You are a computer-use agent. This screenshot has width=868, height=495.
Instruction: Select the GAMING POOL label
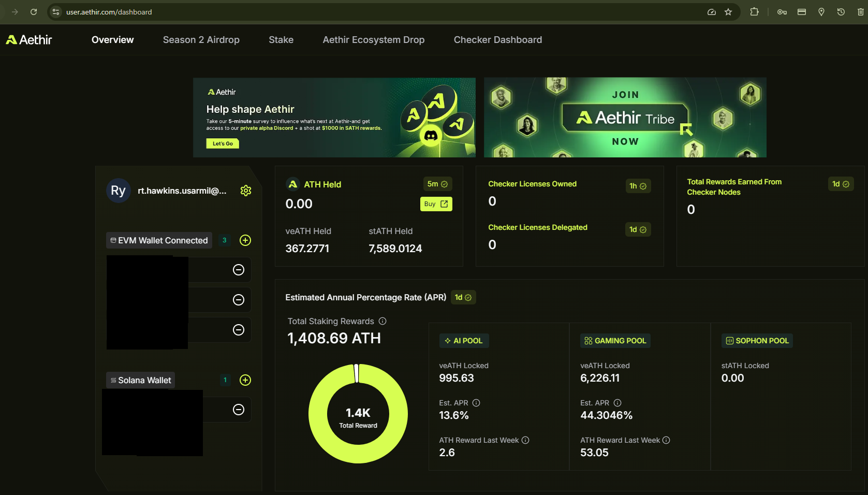(615, 341)
